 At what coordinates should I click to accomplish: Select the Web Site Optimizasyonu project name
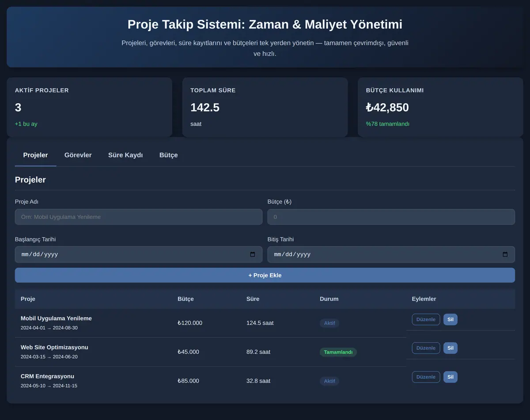tap(54, 347)
